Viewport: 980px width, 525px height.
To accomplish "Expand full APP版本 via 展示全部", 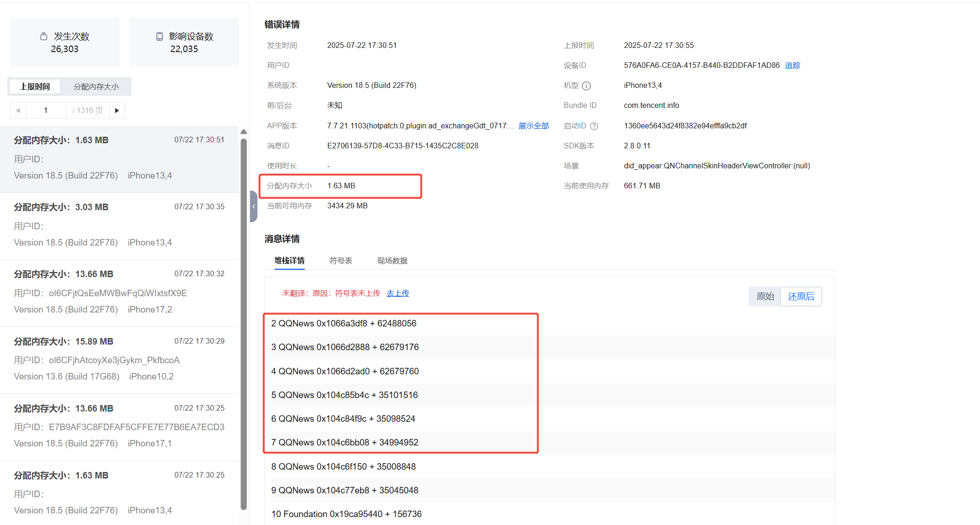I will point(533,126).
